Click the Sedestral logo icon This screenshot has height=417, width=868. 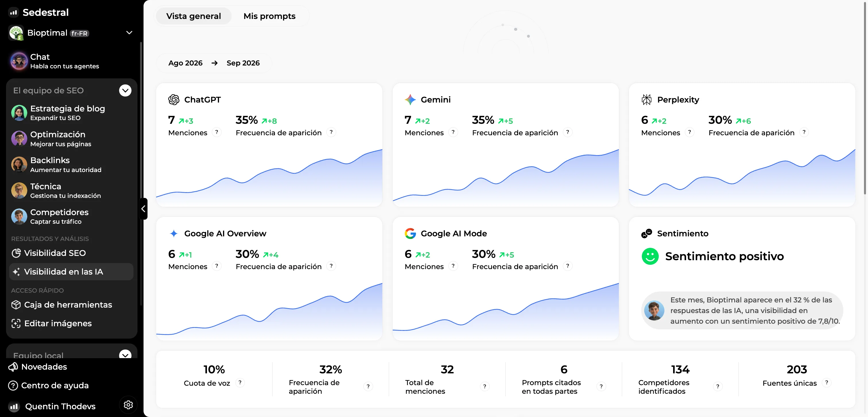(13, 12)
